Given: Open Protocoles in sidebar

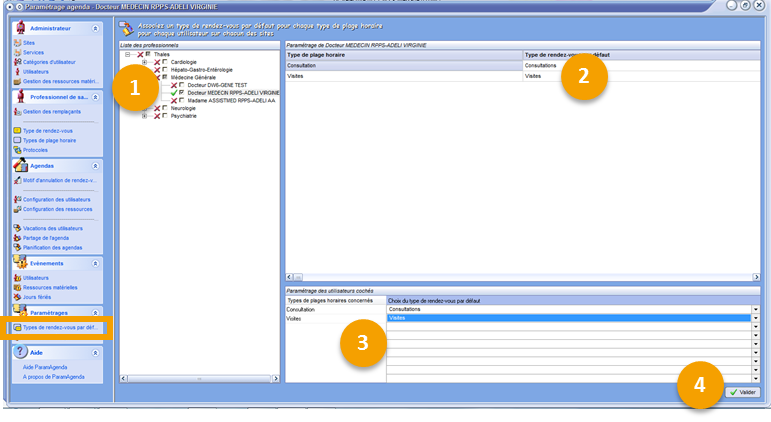Looking at the screenshot, I should click(x=35, y=150).
